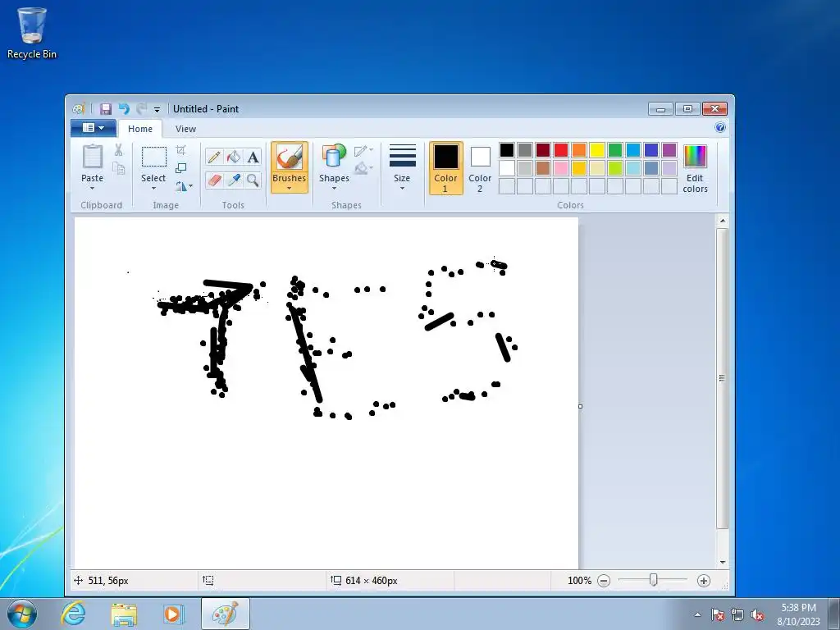Viewport: 840px width, 630px height.
Task: Open the Recycle Bin desktop icon
Action: 32,33
